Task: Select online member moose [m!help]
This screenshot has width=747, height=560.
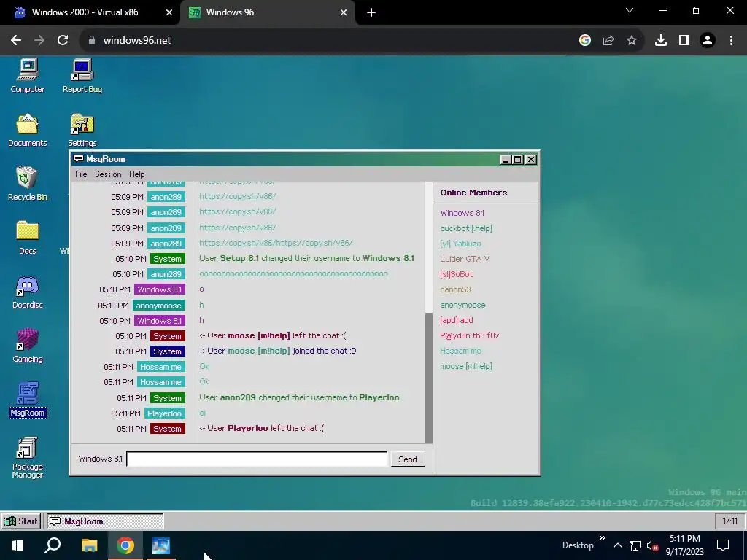Action: coord(466,366)
